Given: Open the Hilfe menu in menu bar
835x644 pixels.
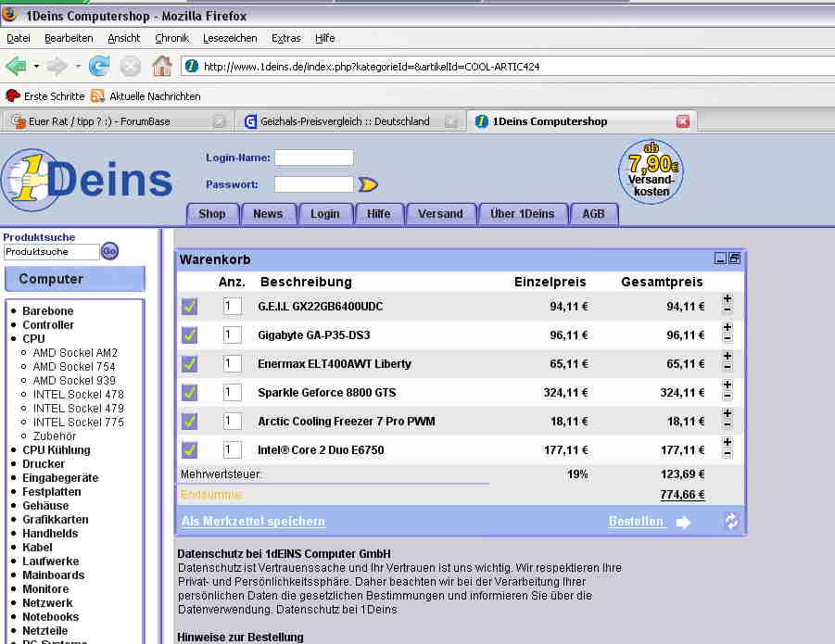Looking at the screenshot, I should click(325, 38).
